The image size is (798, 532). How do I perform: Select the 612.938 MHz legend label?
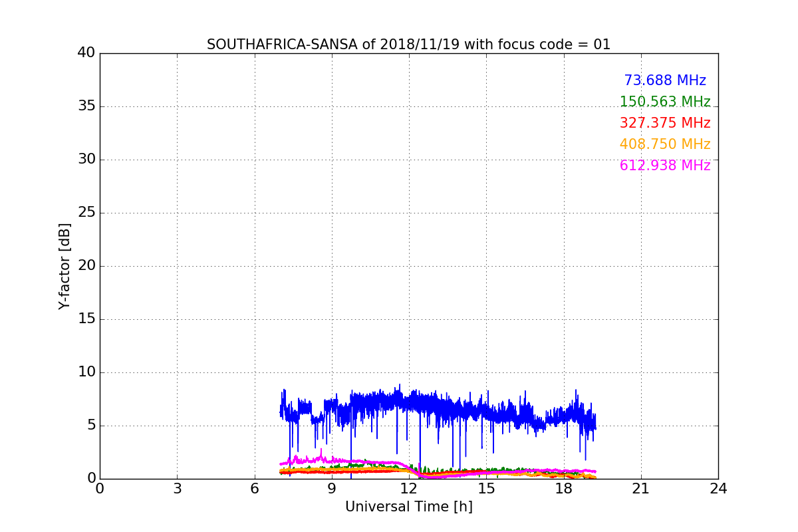665,166
